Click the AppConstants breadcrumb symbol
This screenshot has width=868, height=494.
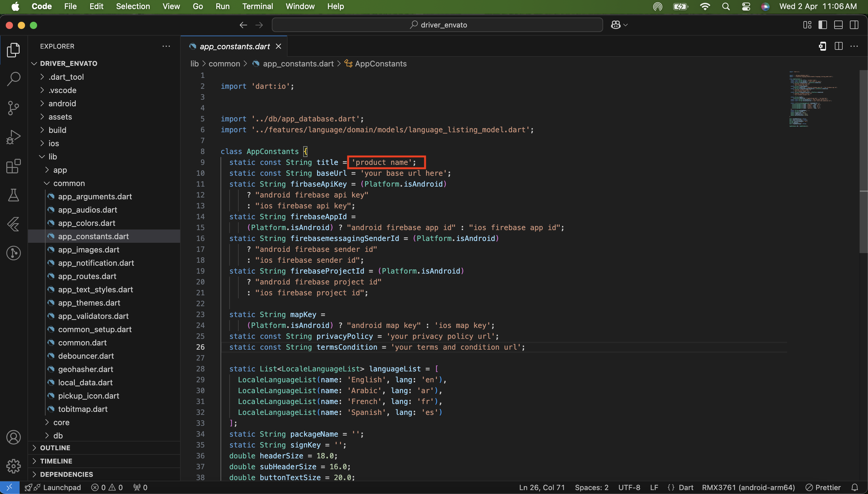376,64
